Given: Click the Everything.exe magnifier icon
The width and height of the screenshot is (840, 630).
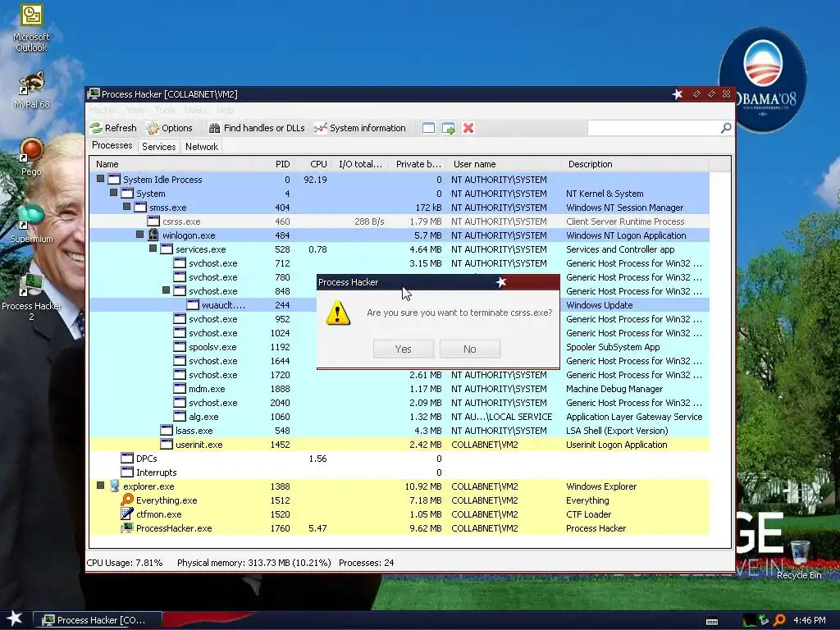Looking at the screenshot, I should [x=127, y=500].
